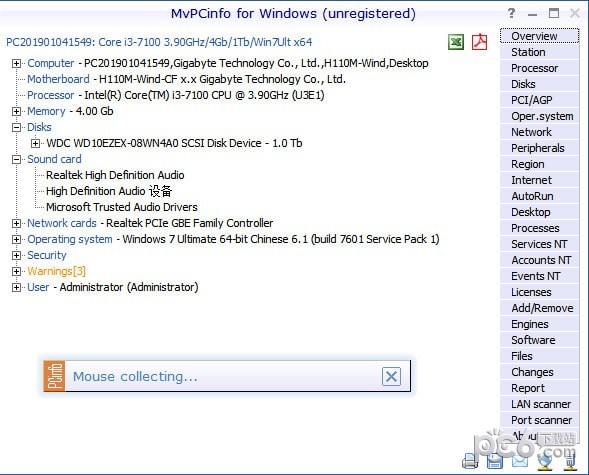Open the Desktop section
Screen dimensions: 589x475
tap(539, 212)
